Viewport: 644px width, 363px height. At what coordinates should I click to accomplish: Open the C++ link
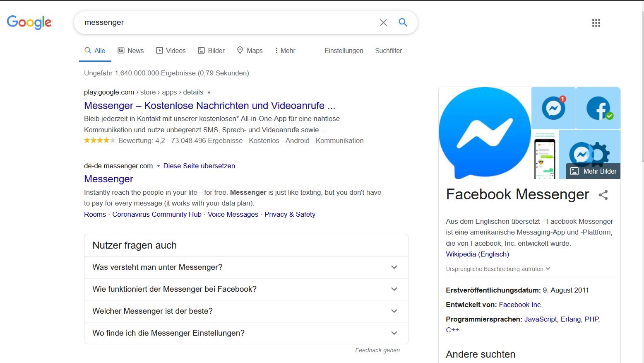pos(452,330)
